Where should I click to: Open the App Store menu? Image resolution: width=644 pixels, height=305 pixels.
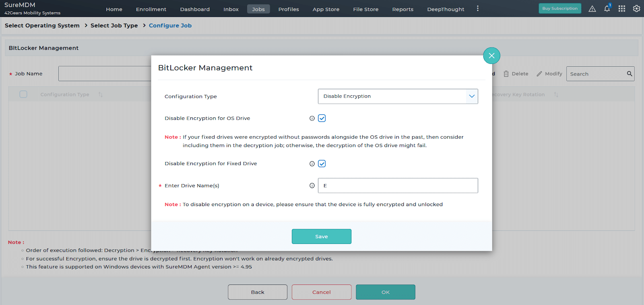point(326,9)
